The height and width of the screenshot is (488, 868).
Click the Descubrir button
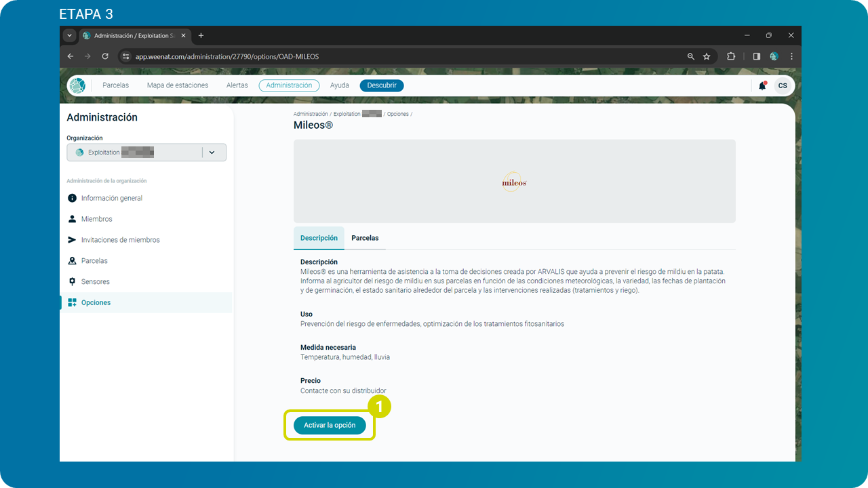pyautogui.click(x=382, y=85)
